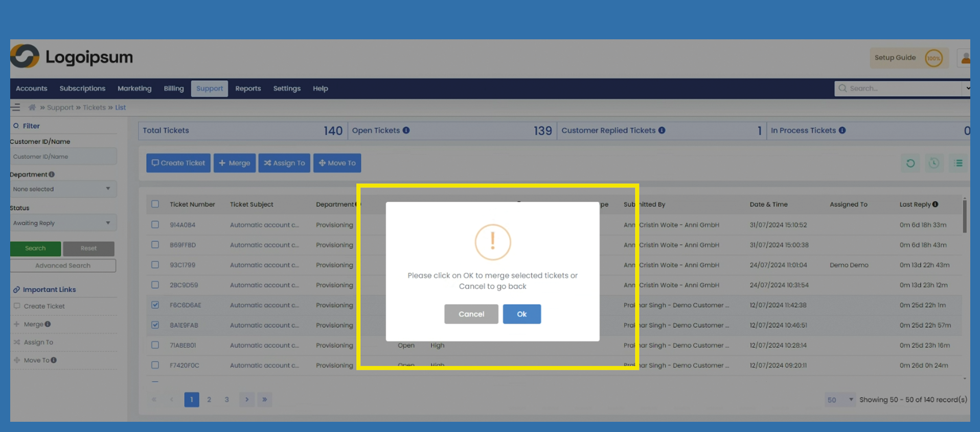Toggle the hamburger sidebar menu icon
This screenshot has width=980, height=432.
16,107
